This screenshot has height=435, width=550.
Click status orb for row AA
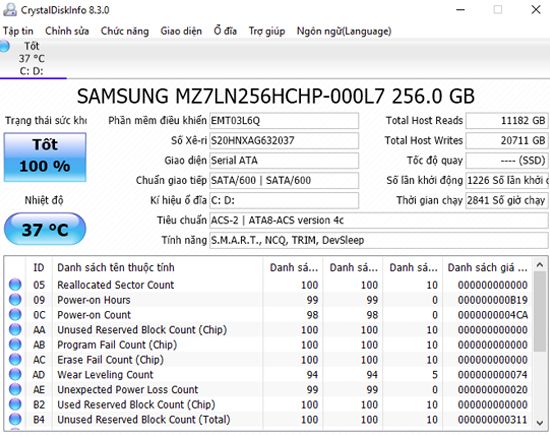click(x=15, y=329)
